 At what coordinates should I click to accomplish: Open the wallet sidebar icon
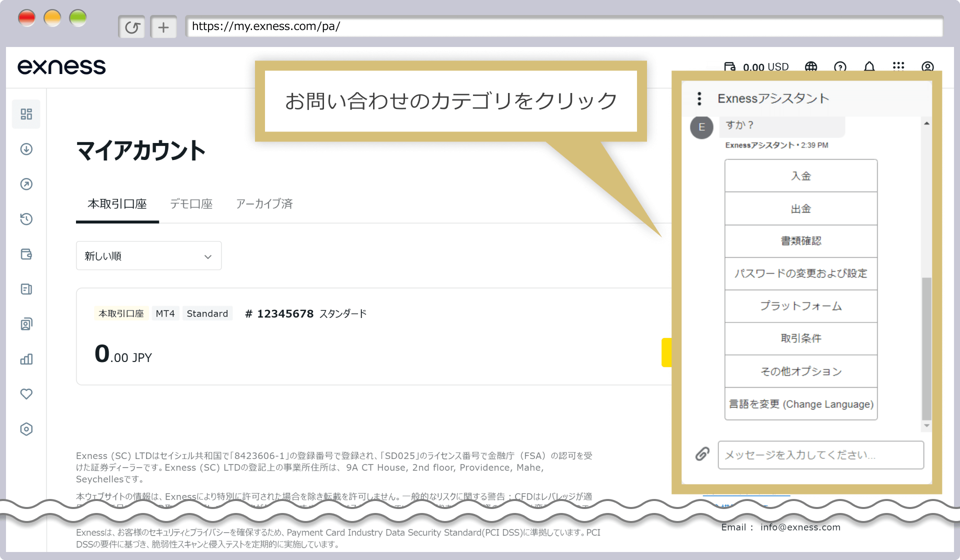point(26,254)
